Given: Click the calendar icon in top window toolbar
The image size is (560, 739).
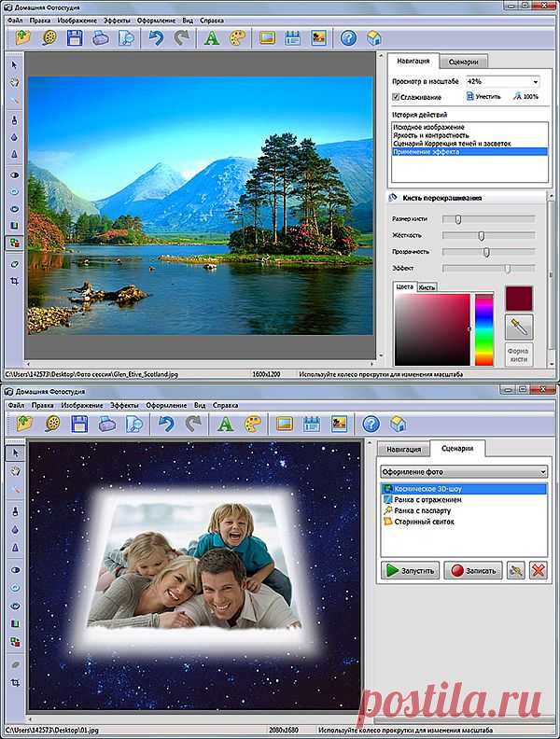Looking at the screenshot, I should tap(293, 37).
